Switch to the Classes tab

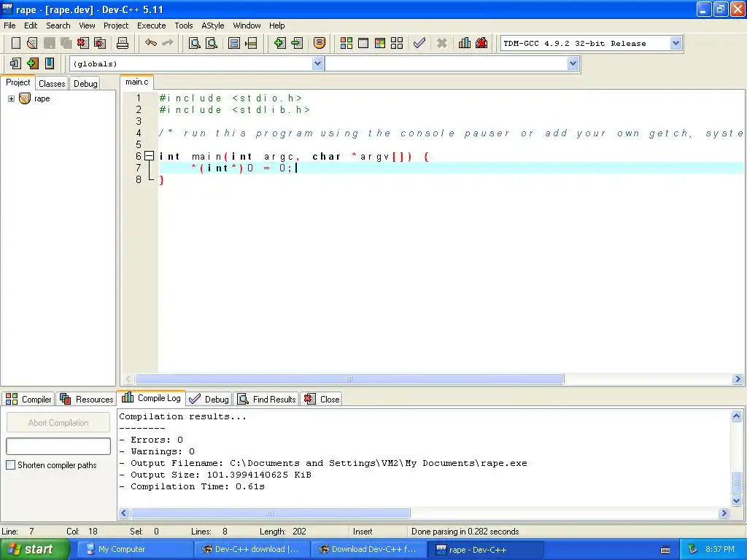(x=52, y=83)
